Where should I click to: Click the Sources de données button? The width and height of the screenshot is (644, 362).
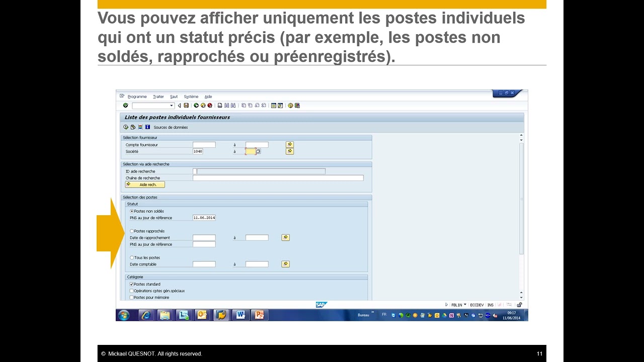tap(171, 127)
